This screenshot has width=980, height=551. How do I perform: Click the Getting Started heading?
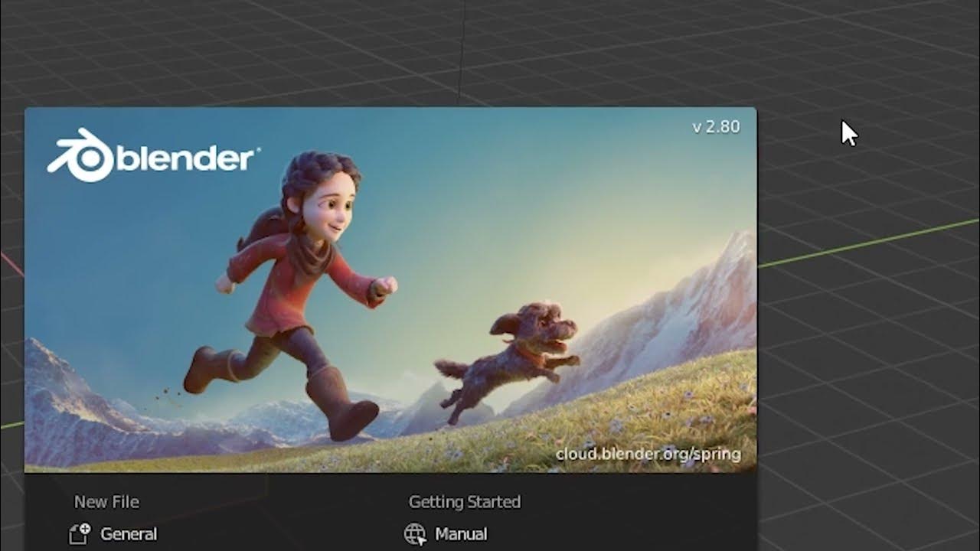pos(465,502)
